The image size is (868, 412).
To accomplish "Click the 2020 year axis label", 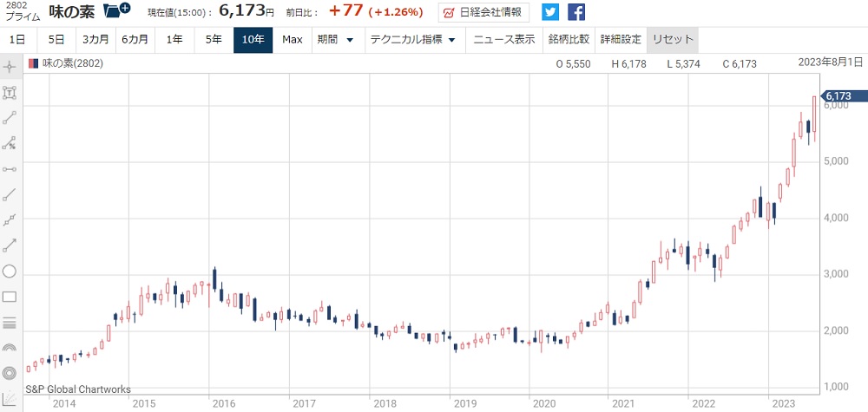I will tap(544, 403).
